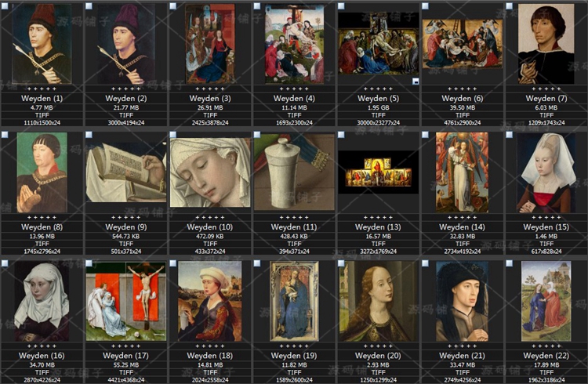Set star rating under Weyden (13) thumbnail
Viewport: 588px width, 384px height.
click(x=379, y=218)
